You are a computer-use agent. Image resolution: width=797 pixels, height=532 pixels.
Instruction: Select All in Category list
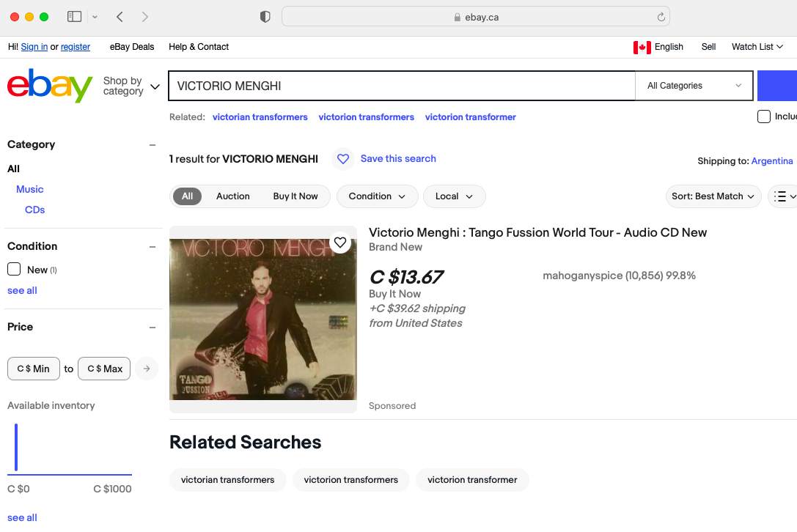(13, 169)
